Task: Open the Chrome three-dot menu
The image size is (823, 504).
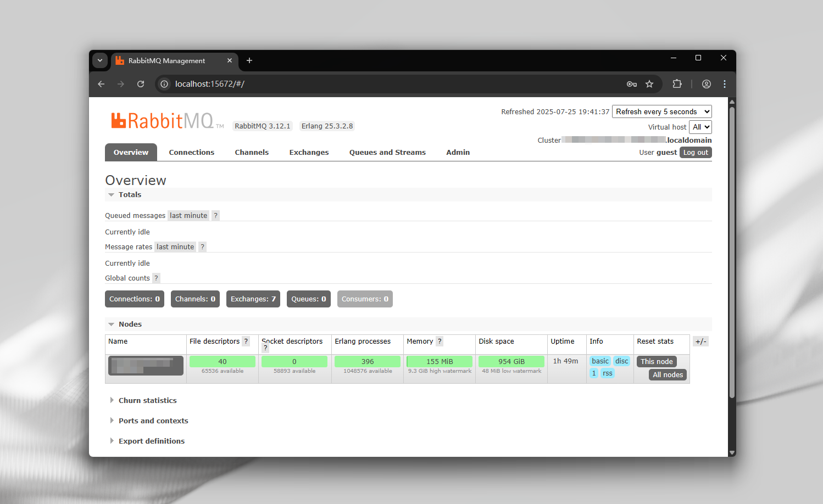Action: [x=725, y=84]
